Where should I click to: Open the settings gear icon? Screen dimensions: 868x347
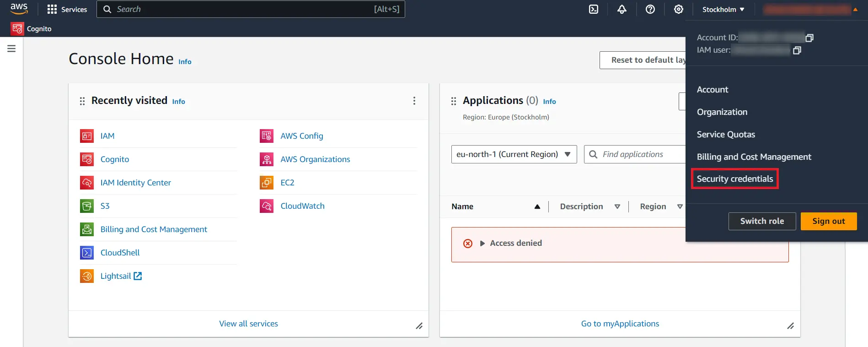pyautogui.click(x=679, y=9)
